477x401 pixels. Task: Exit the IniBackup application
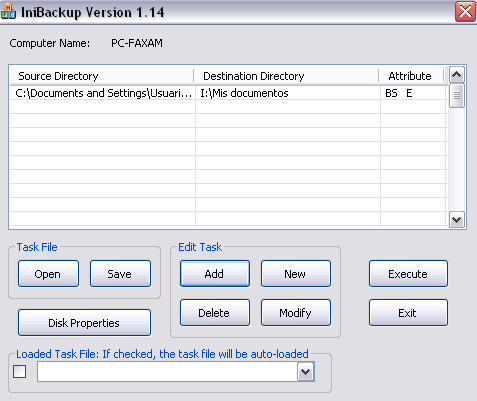[408, 313]
